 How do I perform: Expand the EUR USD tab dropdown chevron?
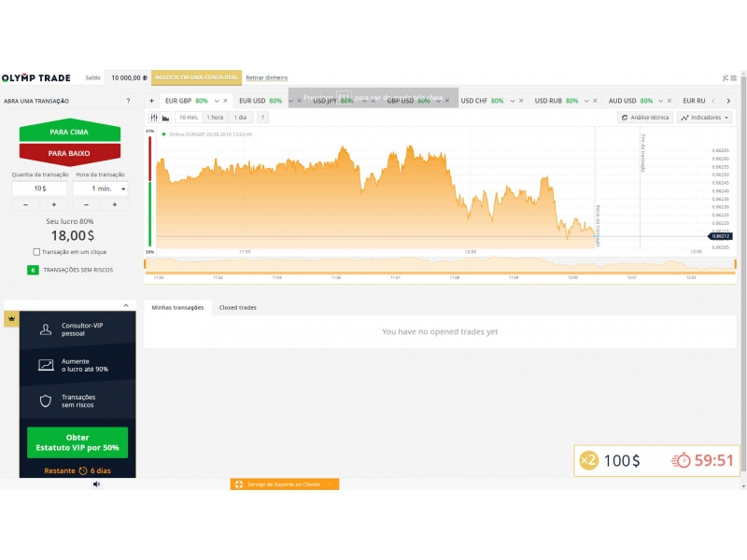[290, 101]
